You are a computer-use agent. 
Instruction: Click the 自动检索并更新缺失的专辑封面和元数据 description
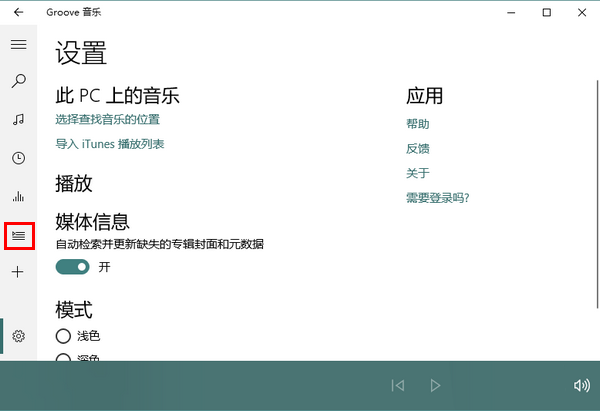click(x=160, y=244)
